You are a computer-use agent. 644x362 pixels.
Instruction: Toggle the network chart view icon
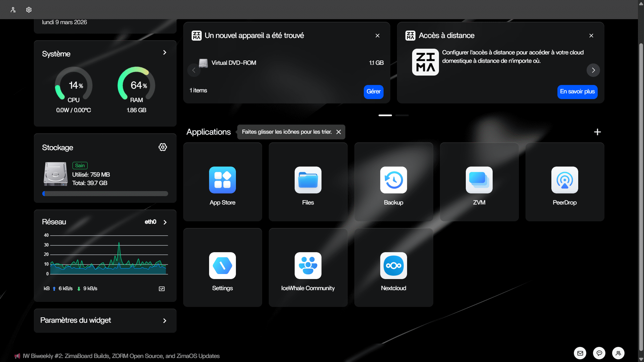[x=162, y=289]
